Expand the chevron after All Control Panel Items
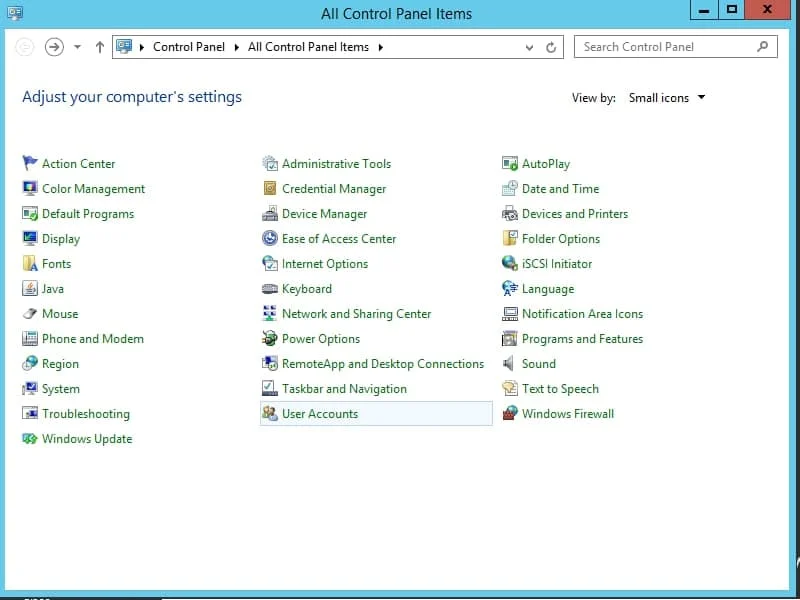The image size is (800, 600). [381, 47]
